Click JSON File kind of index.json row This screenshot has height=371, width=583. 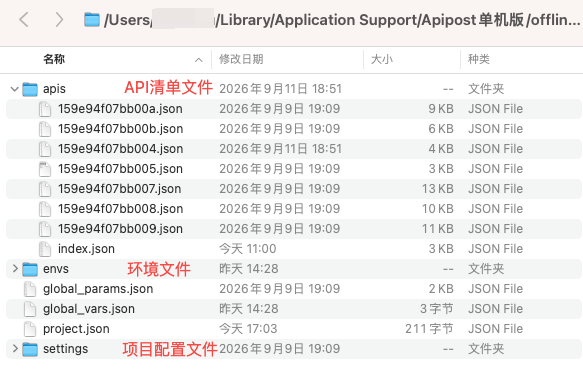496,249
